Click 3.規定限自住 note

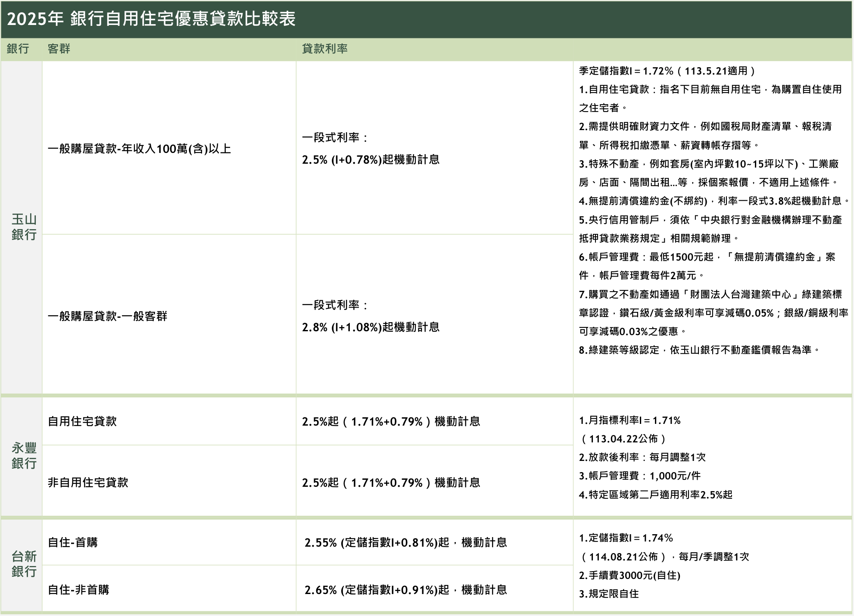(609, 594)
